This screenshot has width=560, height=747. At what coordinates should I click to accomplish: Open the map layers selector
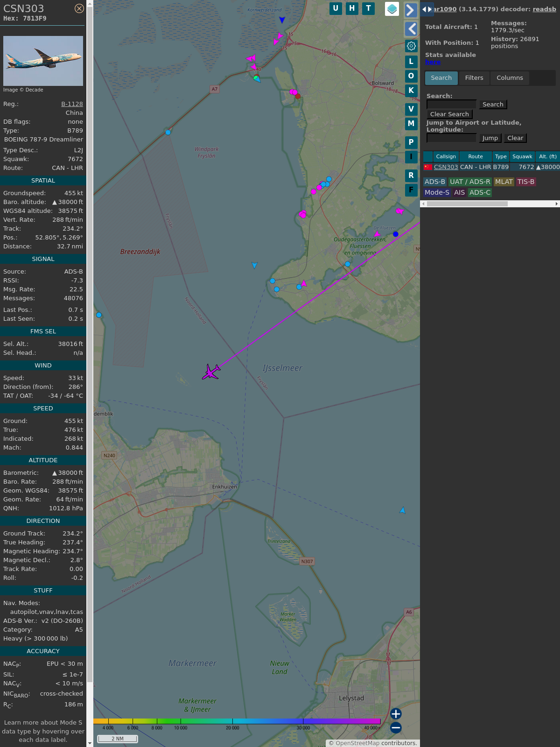coord(392,9)
